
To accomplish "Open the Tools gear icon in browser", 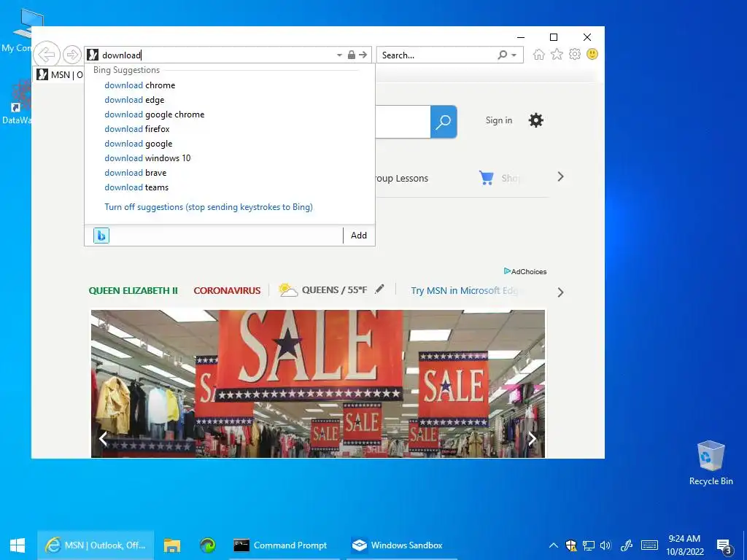I will (x=575, y=54).
